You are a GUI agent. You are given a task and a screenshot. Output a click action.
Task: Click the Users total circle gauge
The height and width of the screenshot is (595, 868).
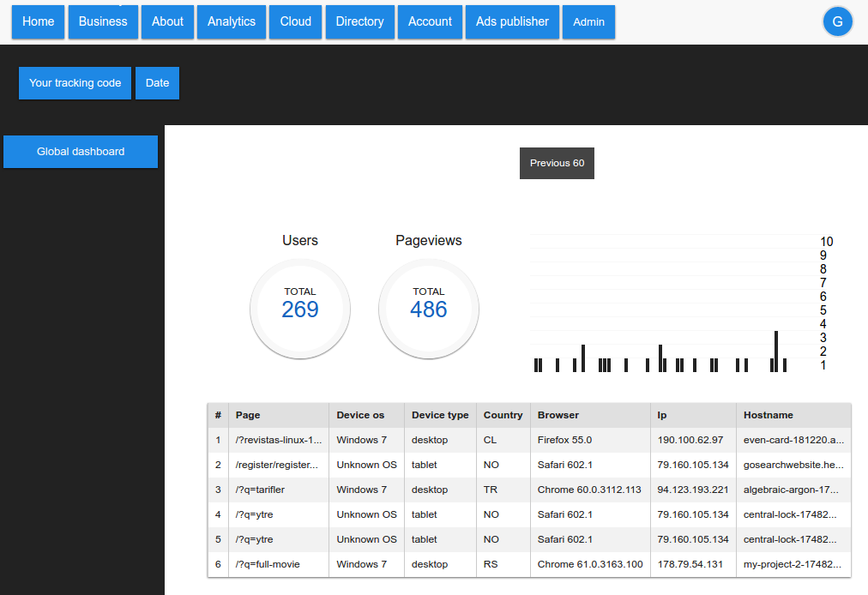[x=300, y=309]
